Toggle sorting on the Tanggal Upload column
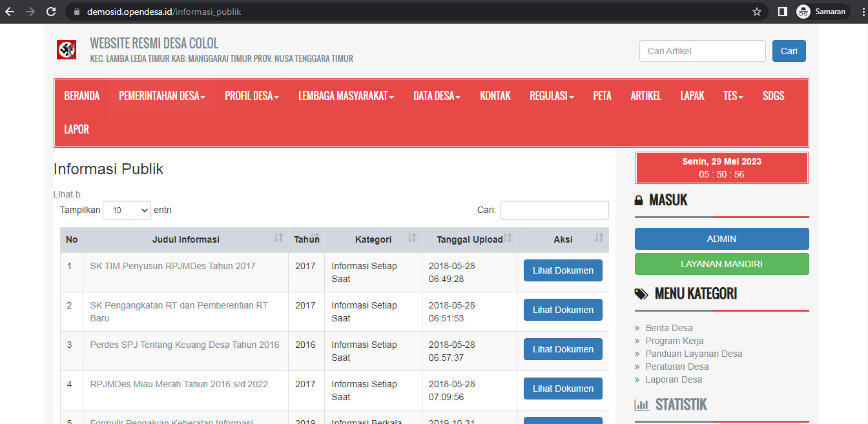868x424 pixels. (507, 239)
